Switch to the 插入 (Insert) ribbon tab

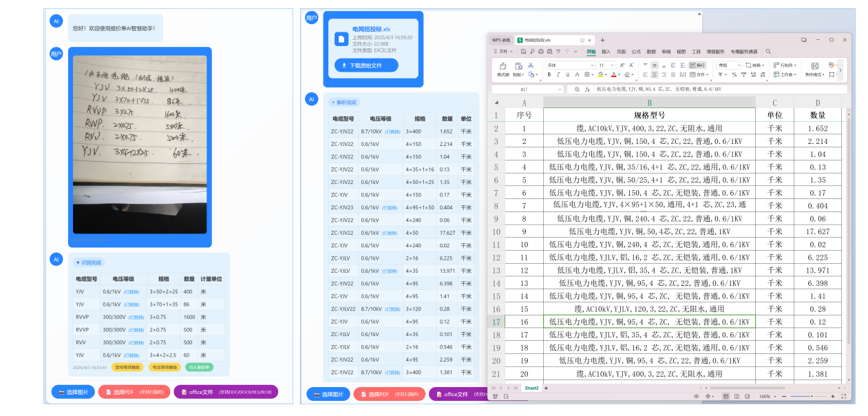606,52
